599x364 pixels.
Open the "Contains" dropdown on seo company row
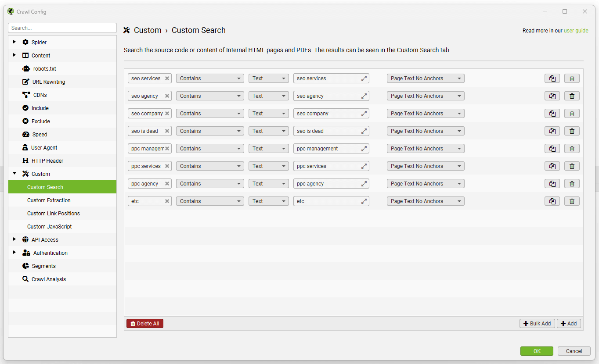[x=209, y=113]
